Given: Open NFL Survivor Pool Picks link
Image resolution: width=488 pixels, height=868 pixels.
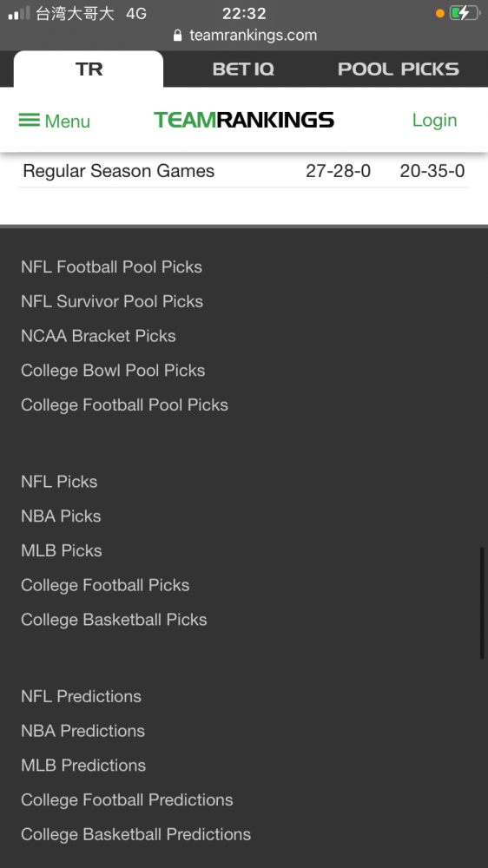Looking at the screenshot, I should (112, 301).
